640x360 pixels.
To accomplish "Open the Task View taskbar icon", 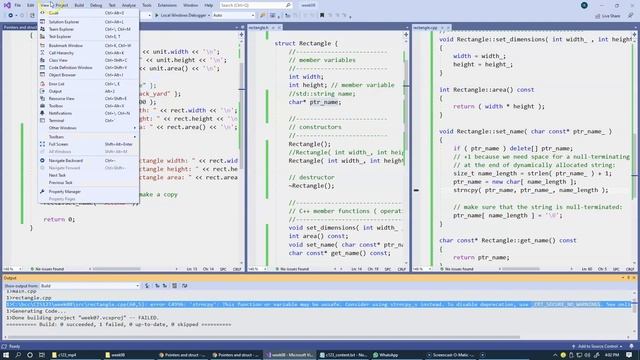I will (x=42, y=355).
